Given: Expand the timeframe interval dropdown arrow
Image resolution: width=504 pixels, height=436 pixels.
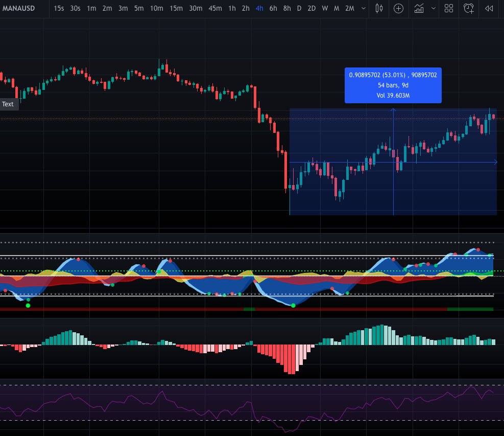Looking at the screenshot, I should 364,8.
